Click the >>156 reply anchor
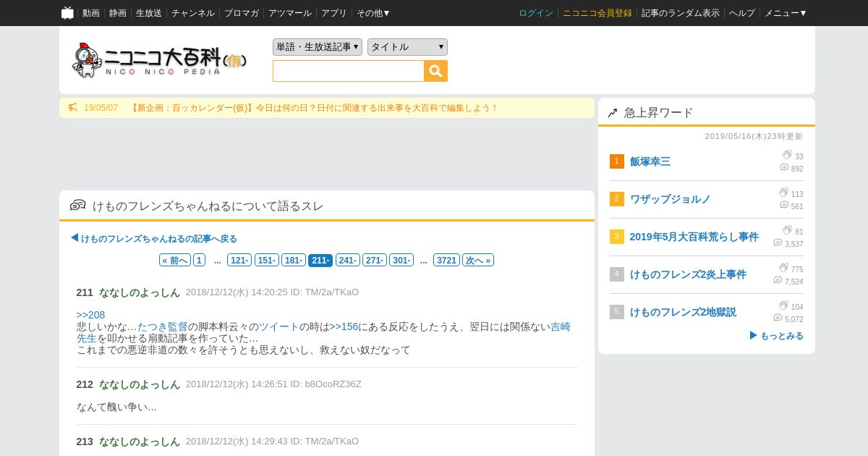This screenshot has height=456, width=868. click(344, 326)
